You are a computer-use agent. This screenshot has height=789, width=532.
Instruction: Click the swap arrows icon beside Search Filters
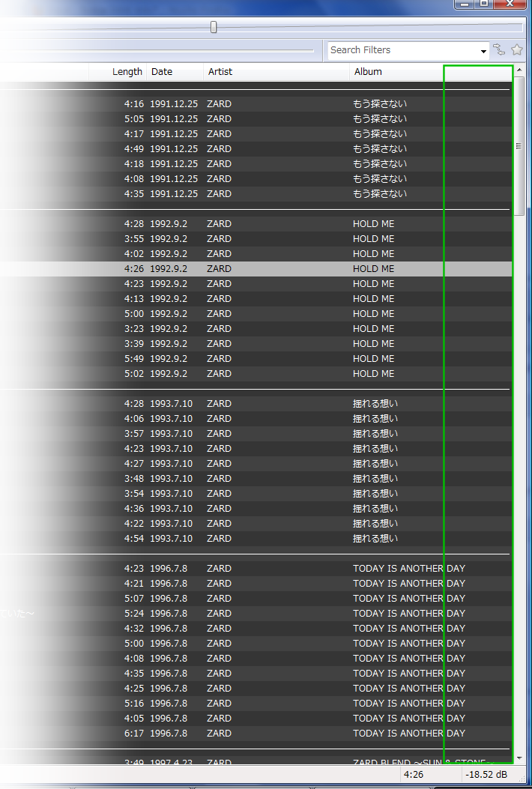point(499,49)
